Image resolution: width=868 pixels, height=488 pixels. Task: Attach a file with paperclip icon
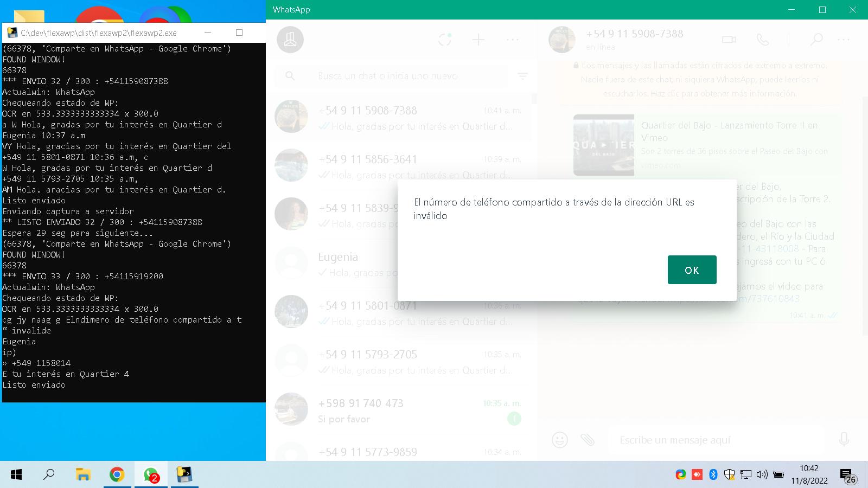click(588, 440)
